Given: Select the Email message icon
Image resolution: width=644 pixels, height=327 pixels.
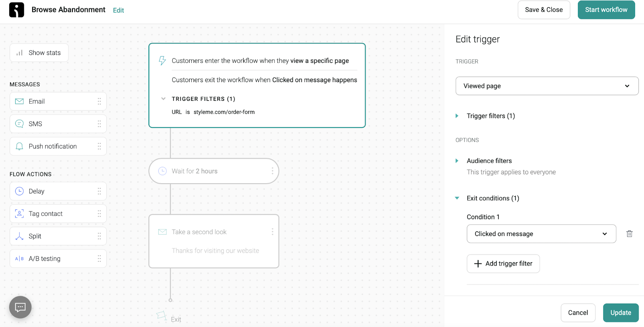Looking at the screenshot, I should click(x=19, y=101).
